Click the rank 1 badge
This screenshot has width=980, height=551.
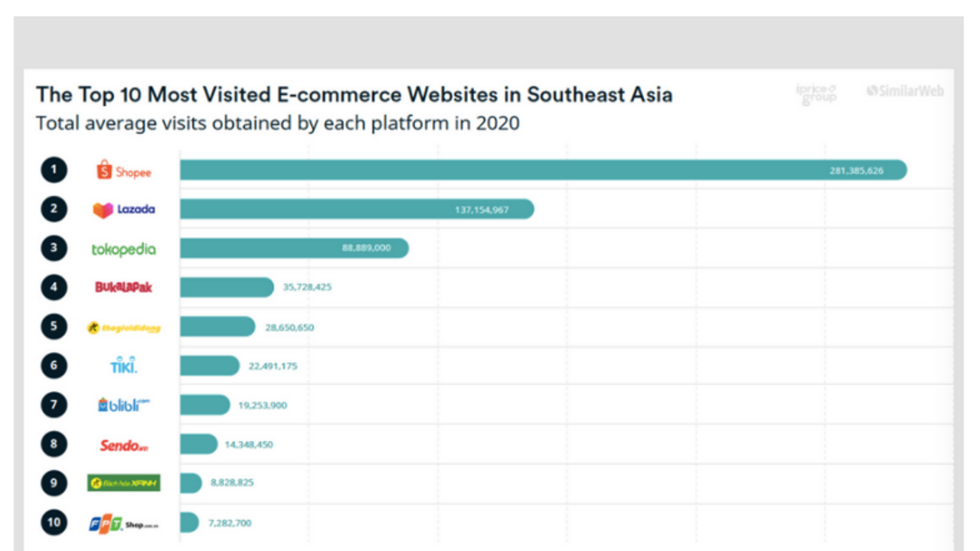tap(54, 170)
